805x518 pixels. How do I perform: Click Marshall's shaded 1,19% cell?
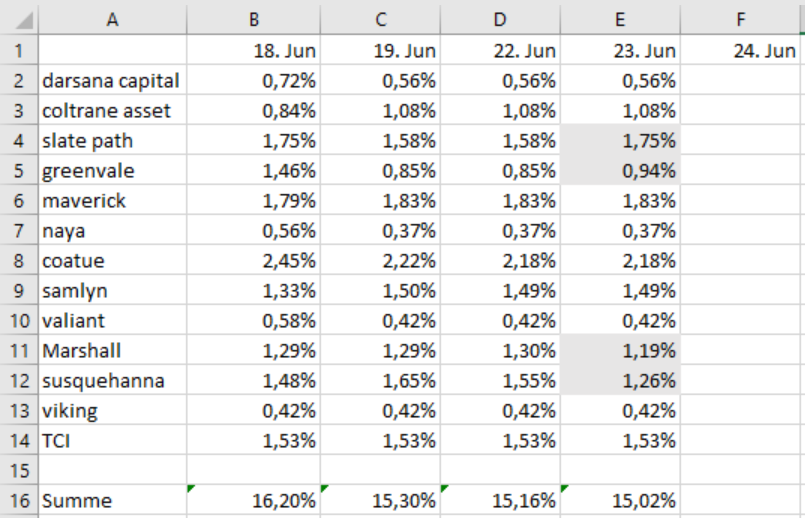[621, 350]
